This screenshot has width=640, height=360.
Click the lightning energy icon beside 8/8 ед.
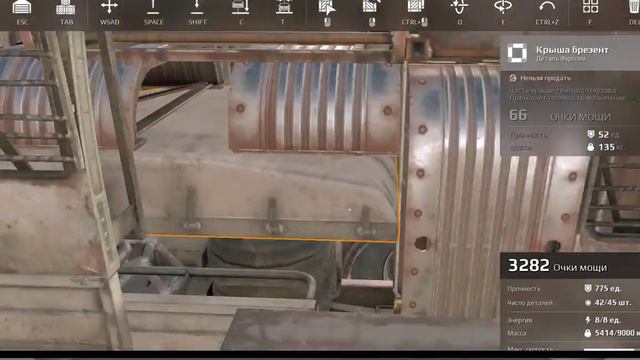pos(588,320)
